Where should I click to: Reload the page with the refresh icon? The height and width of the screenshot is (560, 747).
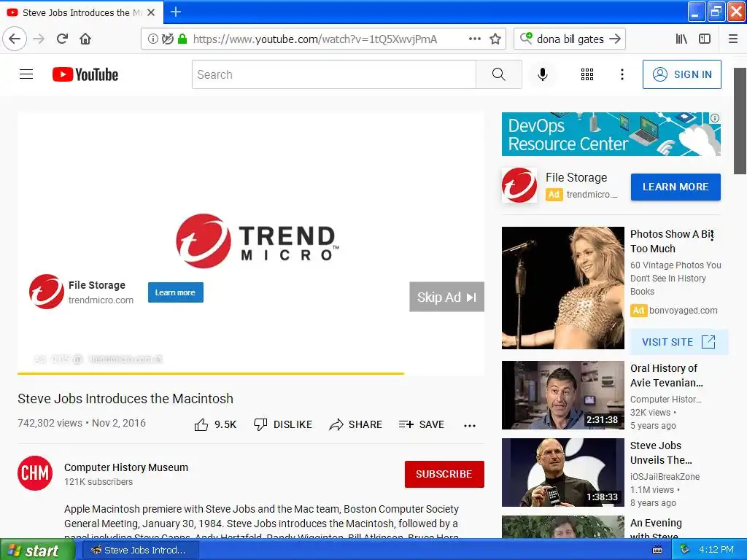[62, 39]
